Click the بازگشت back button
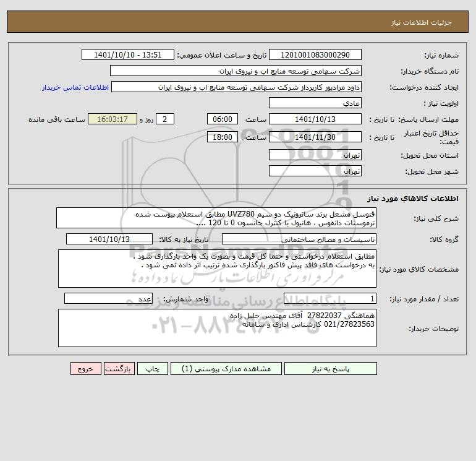This screenshot has height=461, width=476. 119,369
